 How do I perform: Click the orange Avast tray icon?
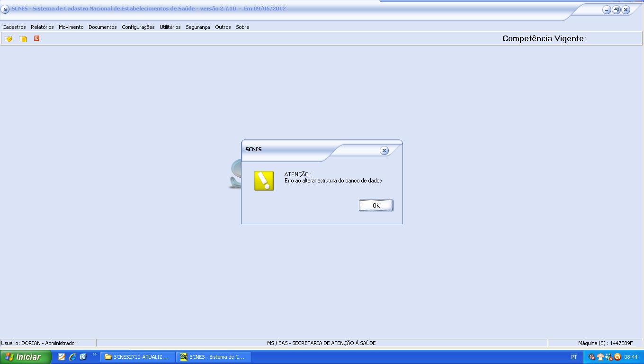tap(617, 357)
